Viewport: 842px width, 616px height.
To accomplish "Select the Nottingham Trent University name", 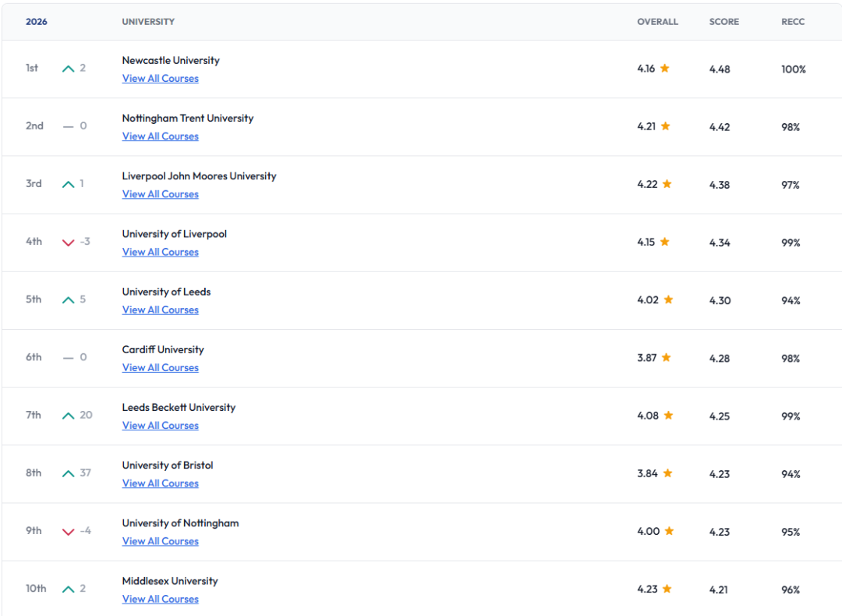I will coord(188,119).
